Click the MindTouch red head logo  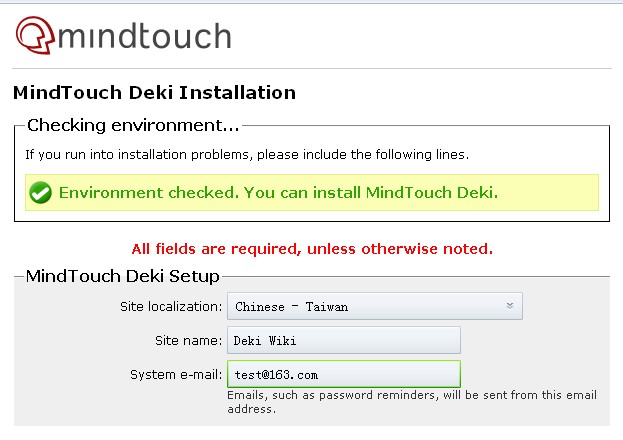(x=35, y=35)
